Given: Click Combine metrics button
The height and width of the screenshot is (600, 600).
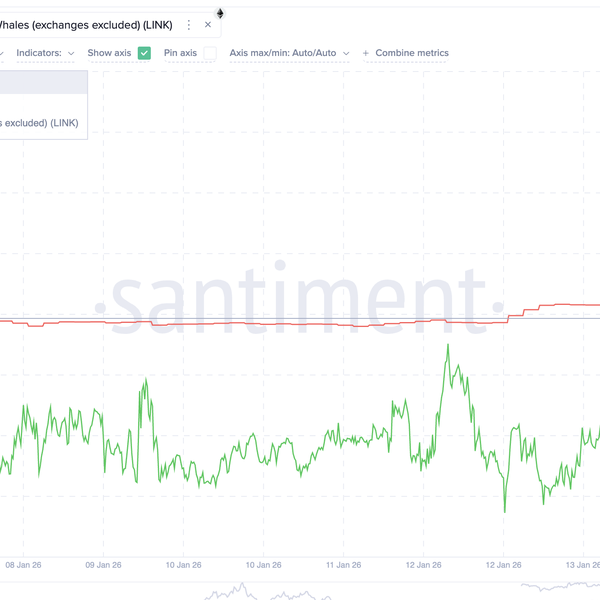Looking at the screenshot, I should click(x=405, y=53).
